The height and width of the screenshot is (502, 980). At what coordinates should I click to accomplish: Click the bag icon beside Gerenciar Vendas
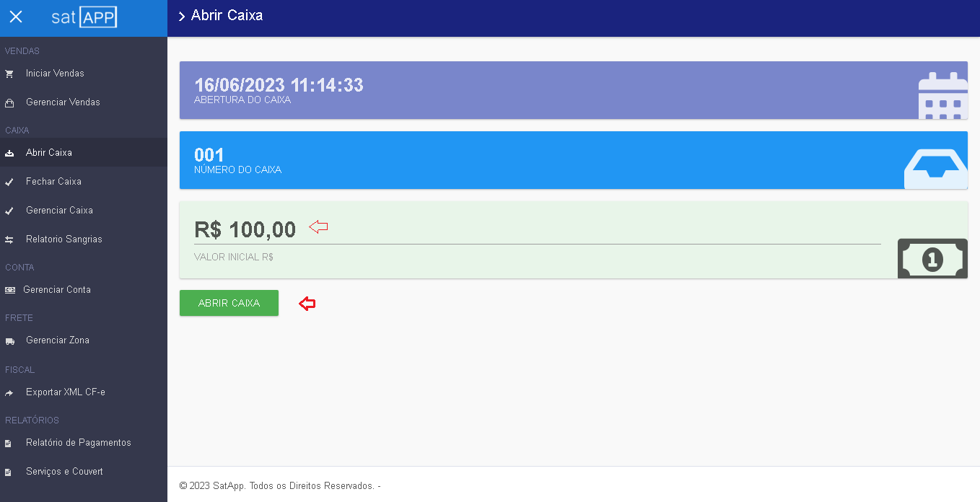(x=9, y=102)
